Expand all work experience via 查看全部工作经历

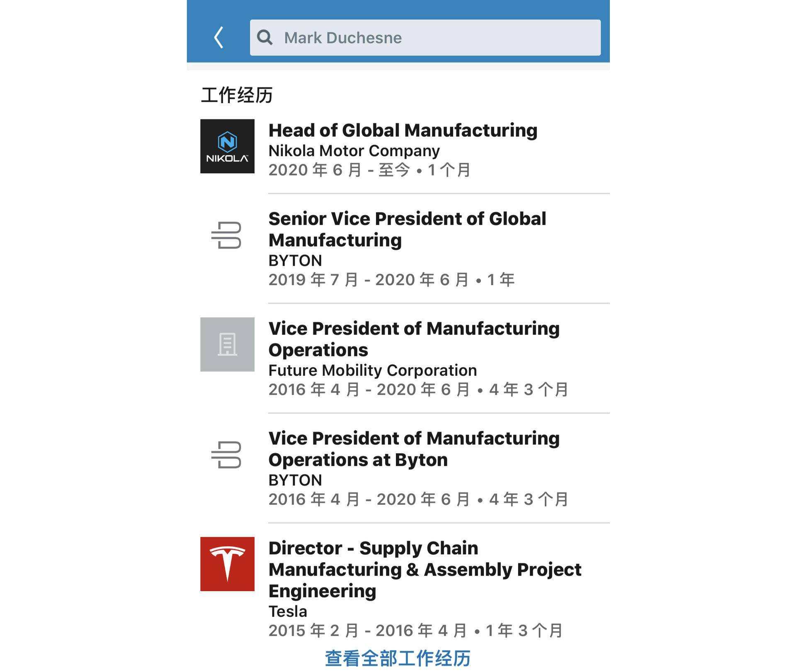pos(398,658)
